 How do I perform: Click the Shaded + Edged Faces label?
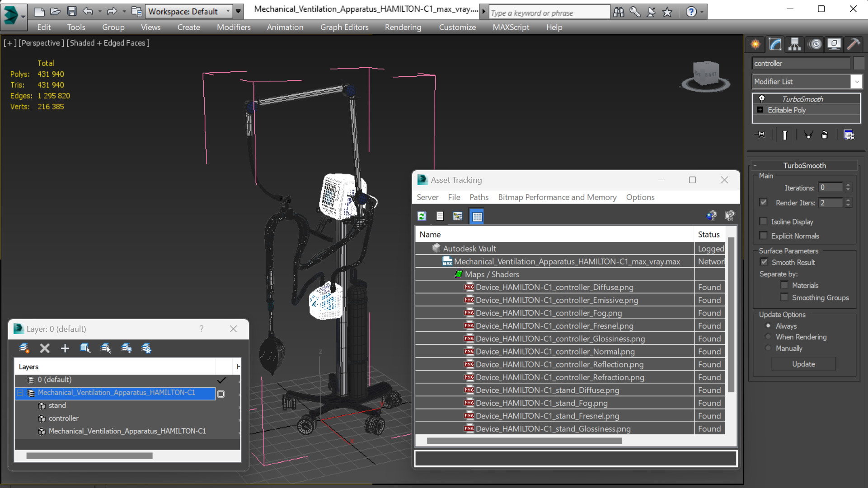click(x=108, y=43)
